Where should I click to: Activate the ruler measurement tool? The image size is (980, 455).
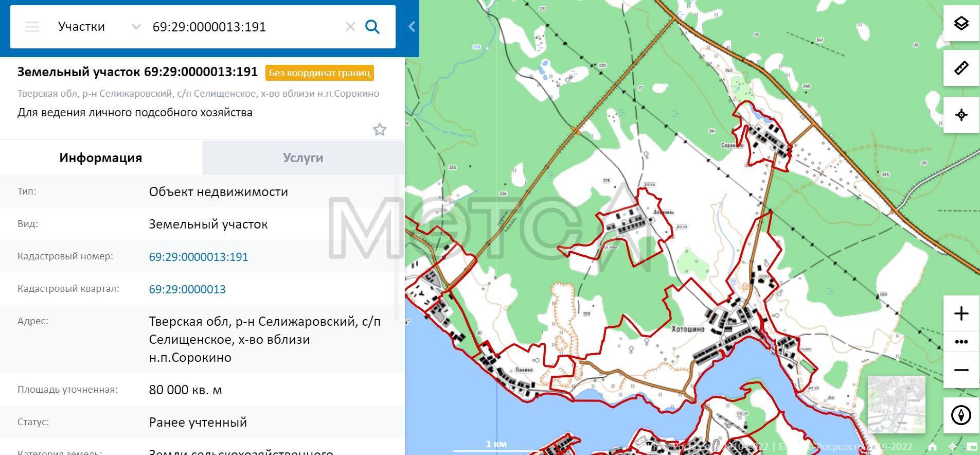[x=961, y=68]
